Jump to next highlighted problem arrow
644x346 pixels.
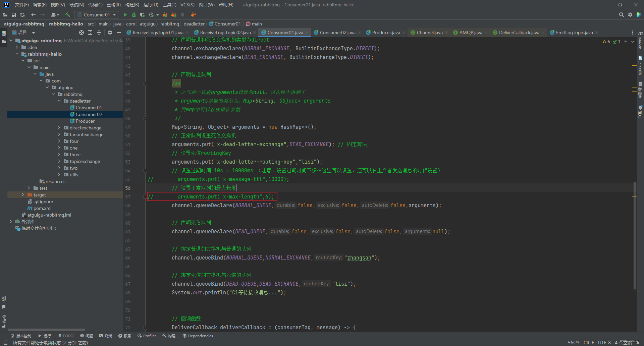coord(633,42)
